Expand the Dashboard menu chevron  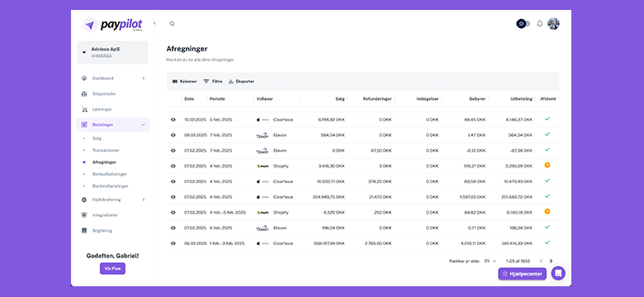[144, 78]
